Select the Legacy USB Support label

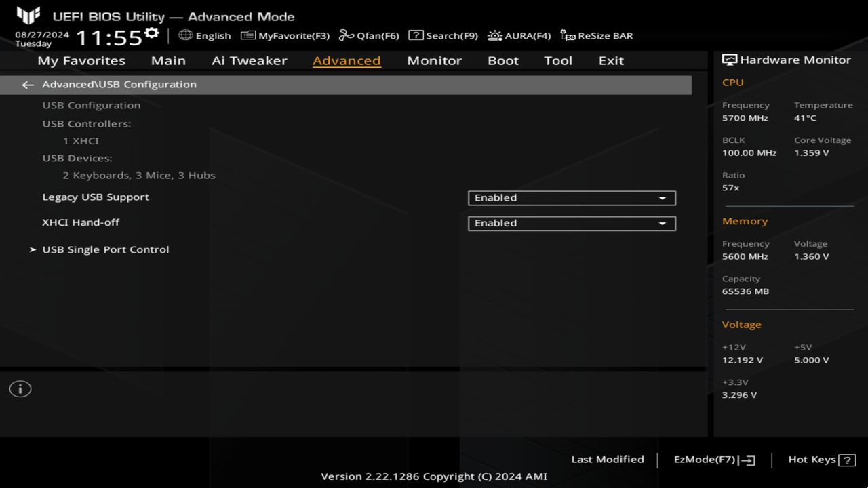click(x=96, y=197)
